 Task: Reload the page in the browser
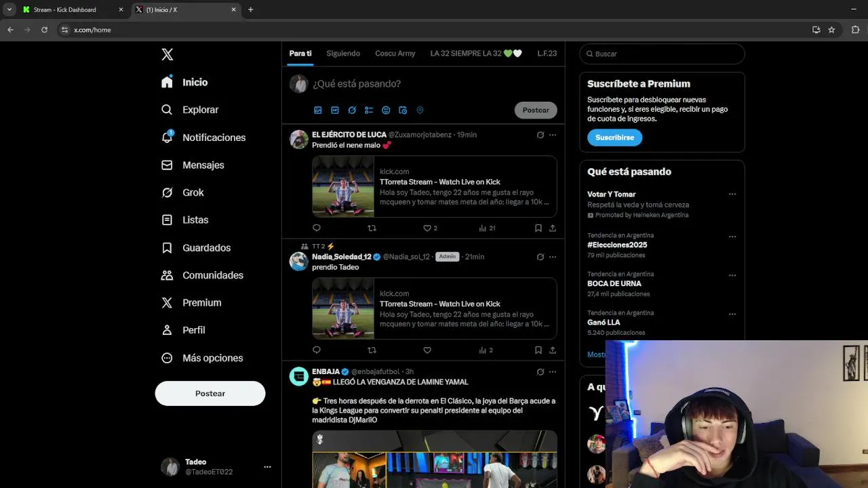[44, 30]
